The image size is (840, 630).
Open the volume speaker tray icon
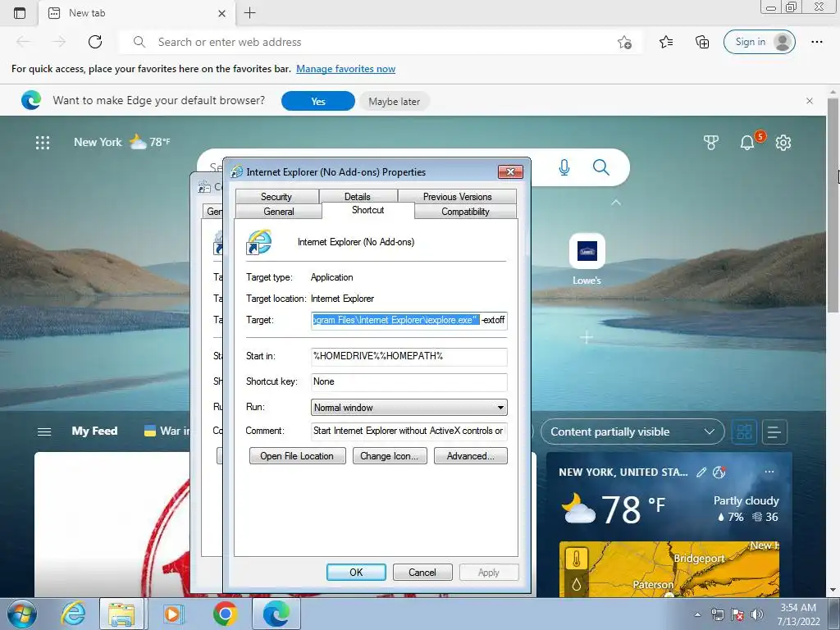point(756,614)
